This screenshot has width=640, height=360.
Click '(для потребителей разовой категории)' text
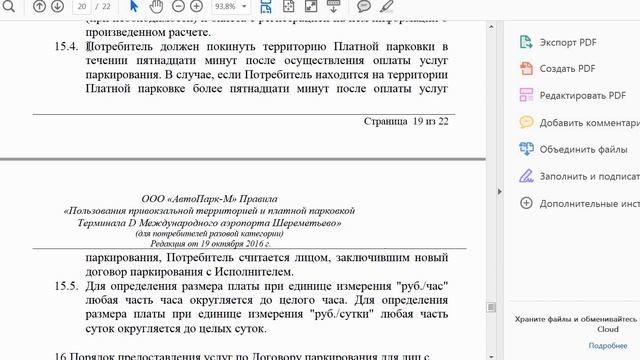pyautogui.click(x=209, y=234)
